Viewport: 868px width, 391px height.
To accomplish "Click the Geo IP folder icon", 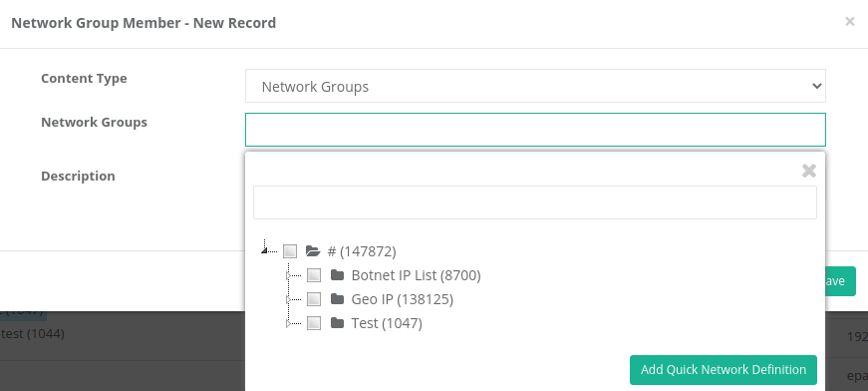I will point(337,299).
